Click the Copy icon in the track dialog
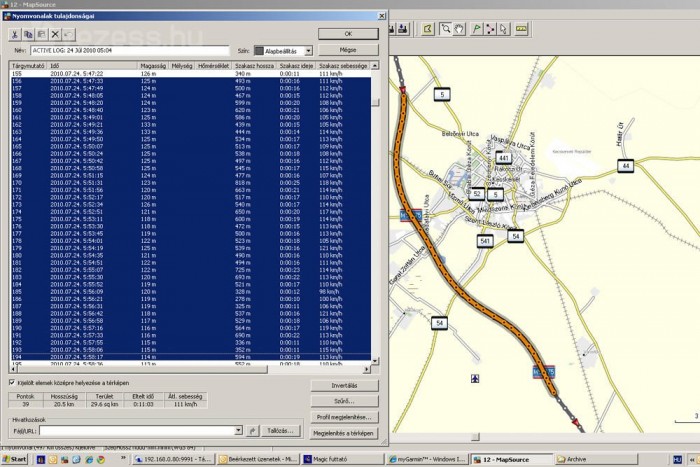This screenshot has width=700, height=467. pyautogui.click(x=28, y=34)
